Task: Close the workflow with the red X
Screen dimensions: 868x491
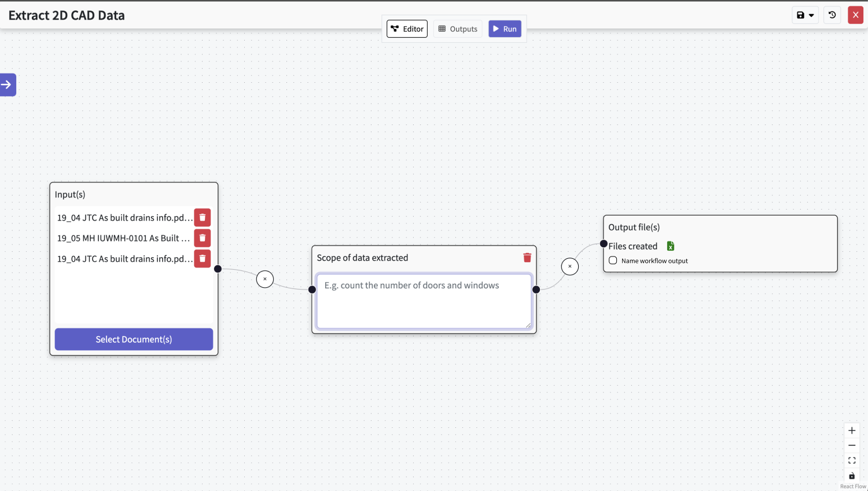Action: [855, 15]
